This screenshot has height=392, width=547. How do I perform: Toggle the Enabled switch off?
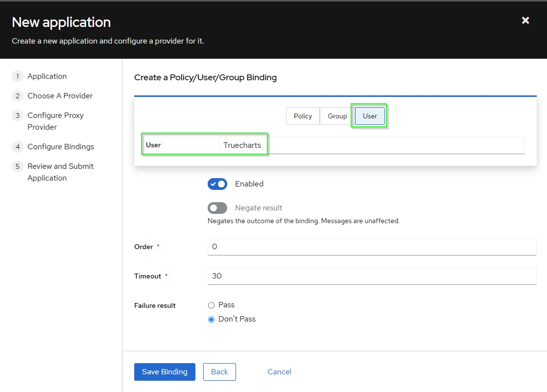click(217, 184)
